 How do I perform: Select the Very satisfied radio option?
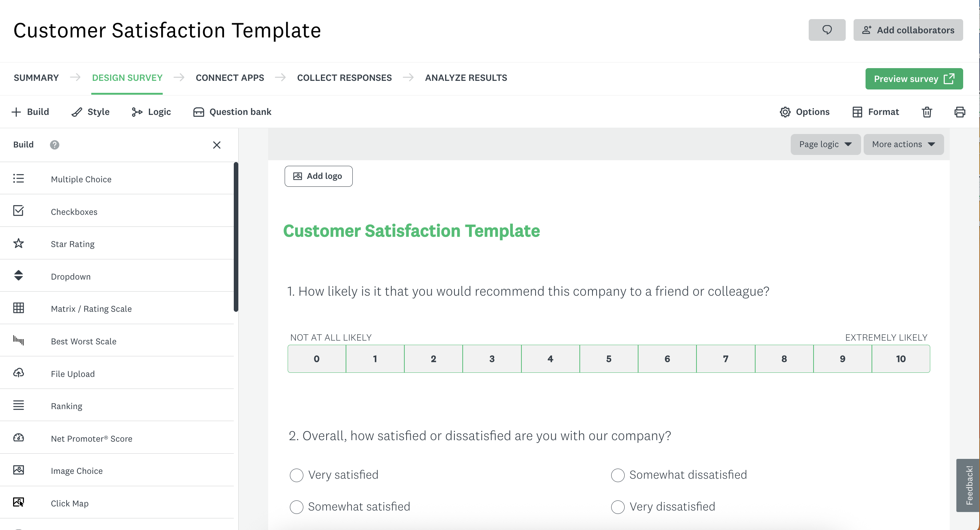(x=296, y=475)
